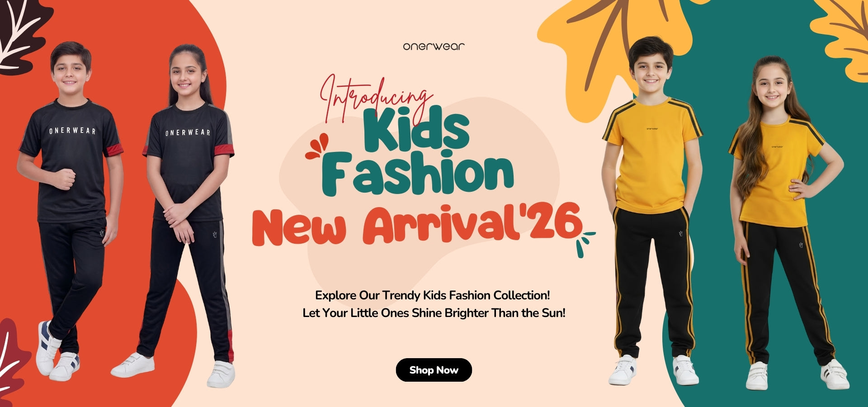Select the boy in yellow t-shirt
868x407 pixels.
(x=652, y=210)
